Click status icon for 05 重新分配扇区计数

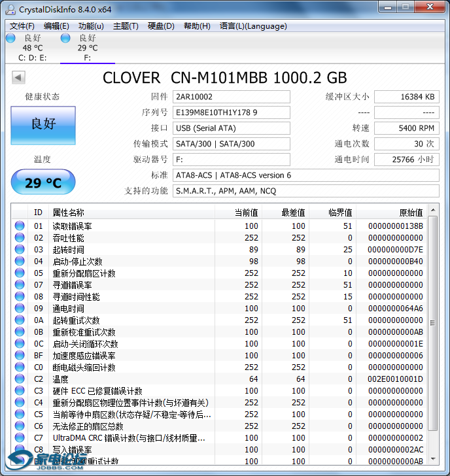click(x=20, y=273)
